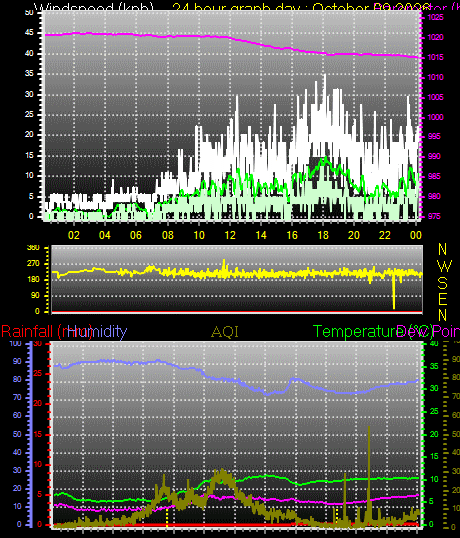This screenshot has height=538, width=460.
Task: Click the 975 pressure axis label
Action: (434, 217)
